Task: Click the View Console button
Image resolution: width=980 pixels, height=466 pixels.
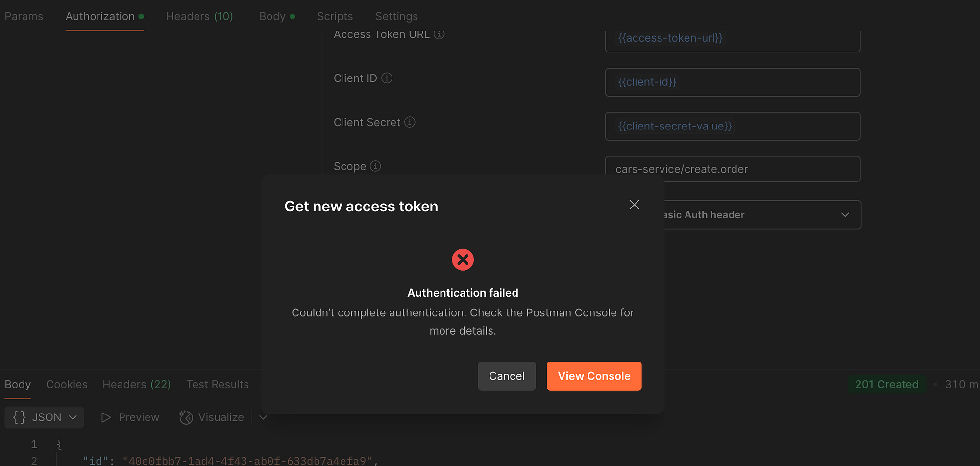Action: [x=594, y=376]
